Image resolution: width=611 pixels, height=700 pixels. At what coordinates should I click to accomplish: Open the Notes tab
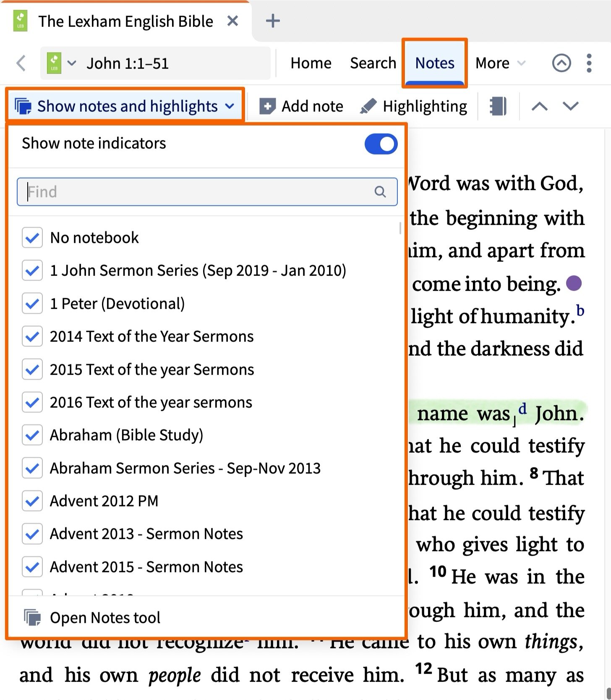434,63
